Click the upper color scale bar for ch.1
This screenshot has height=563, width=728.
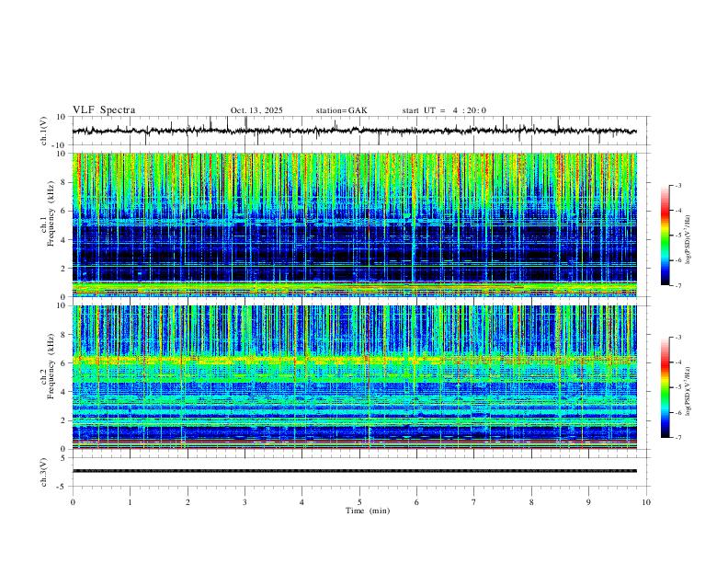(665, 236)
